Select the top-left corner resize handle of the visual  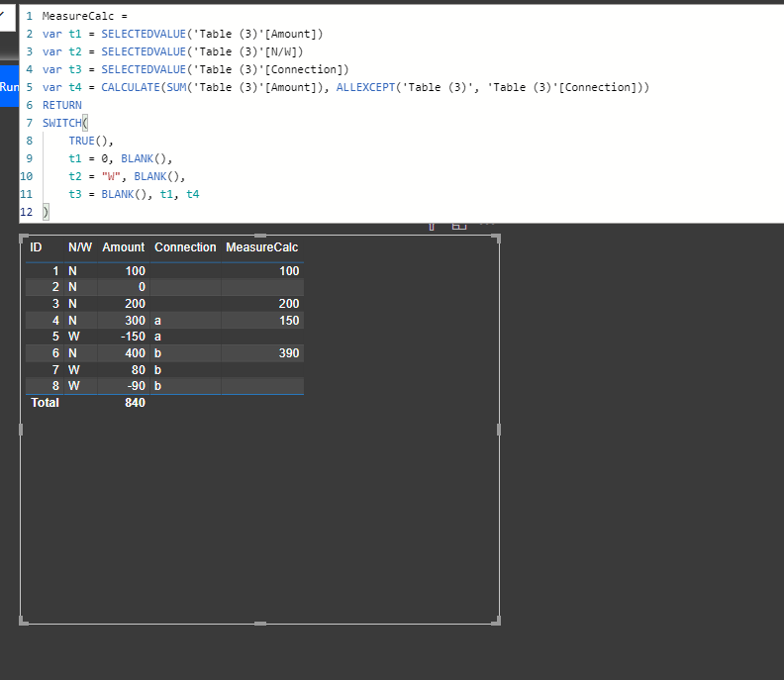[x=22, y=237]
